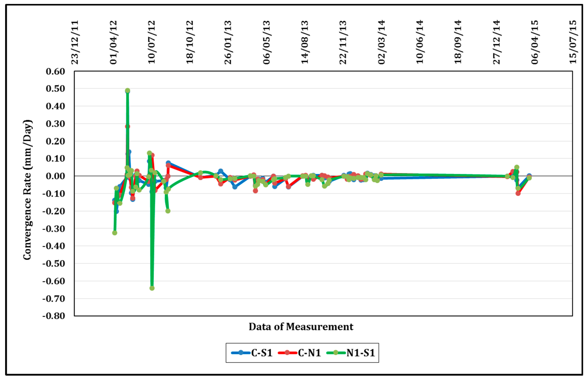Click the C-N1 red legend marker

[x=287, y=353]
